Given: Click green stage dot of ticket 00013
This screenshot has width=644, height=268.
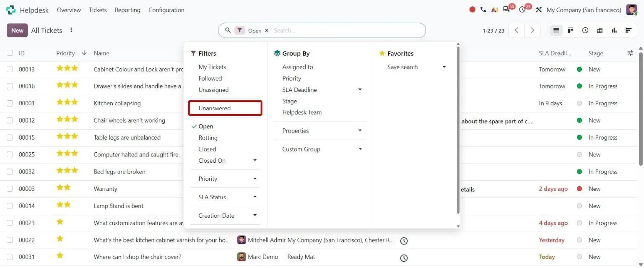Looking at the screenshot, I should pos(579,69).
